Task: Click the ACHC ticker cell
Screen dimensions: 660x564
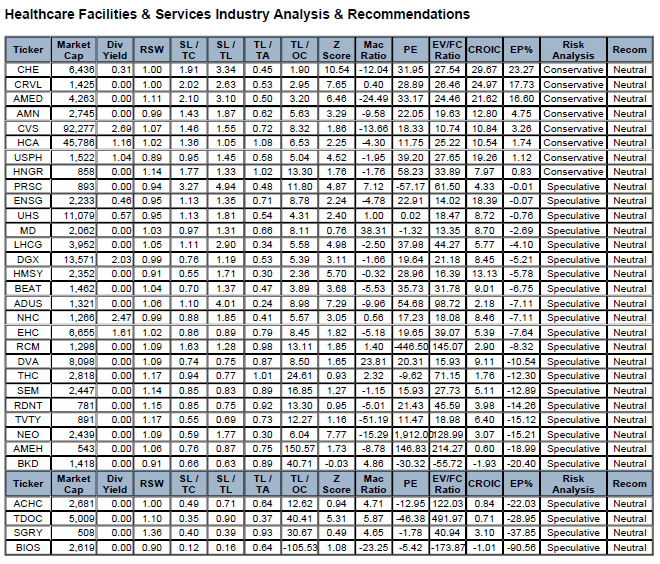Action: [28, 504]
